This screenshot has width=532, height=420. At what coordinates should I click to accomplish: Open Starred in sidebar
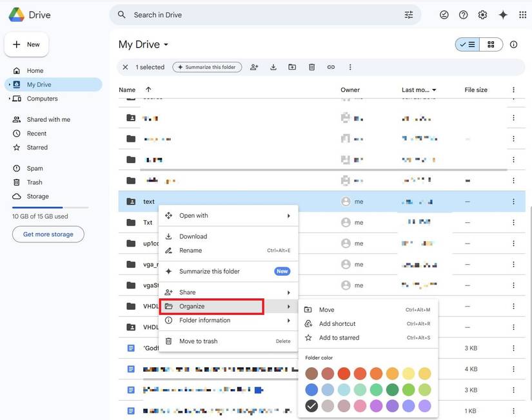(53, 148)
